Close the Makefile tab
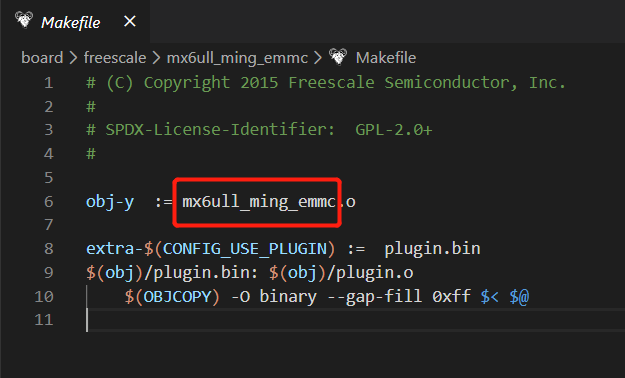 click(130, 21)
